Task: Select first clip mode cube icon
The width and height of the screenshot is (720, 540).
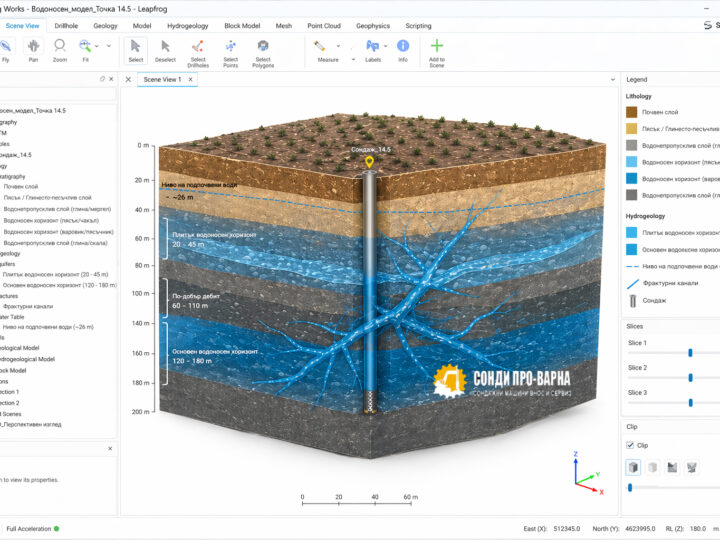Action: point(633,467)
